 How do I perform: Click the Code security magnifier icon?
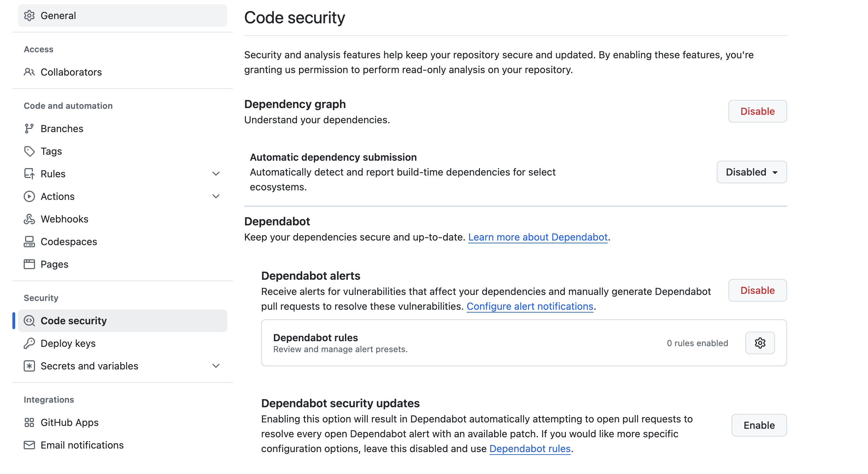pyautogui.click(x=30, y=321)
